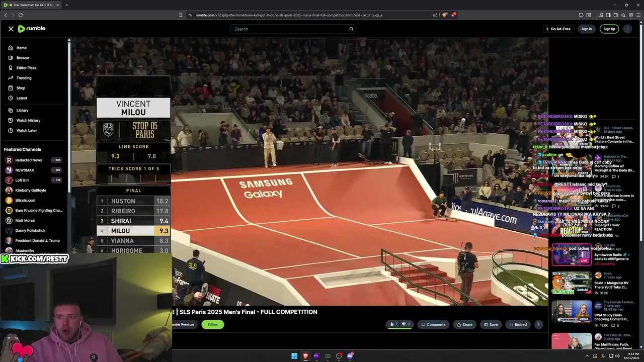Click the browser back arrow
The height and width of the screenshot is (362, 644).
6,15
